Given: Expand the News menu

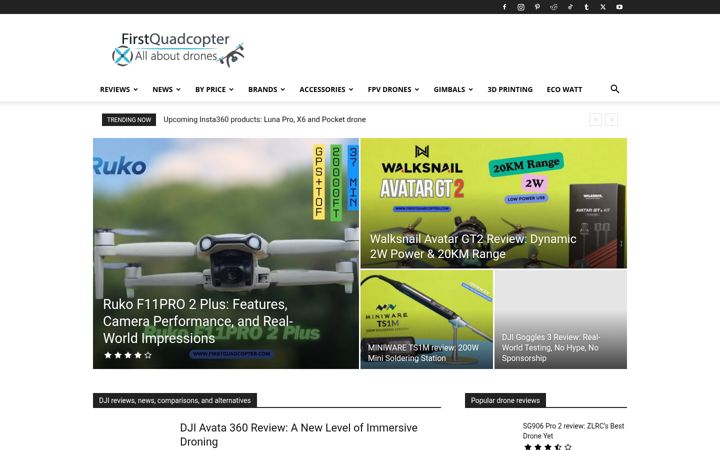Looking at the screenshot, I should (166, 89).
